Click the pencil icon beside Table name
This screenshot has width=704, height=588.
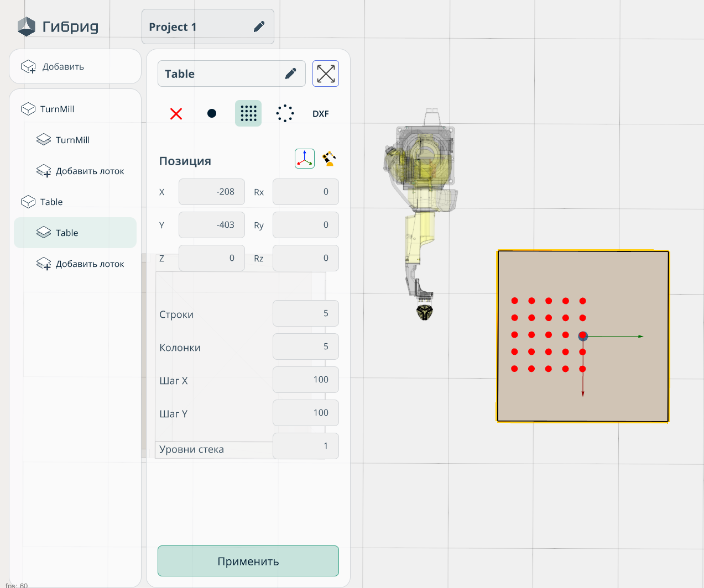coord(290,74)
